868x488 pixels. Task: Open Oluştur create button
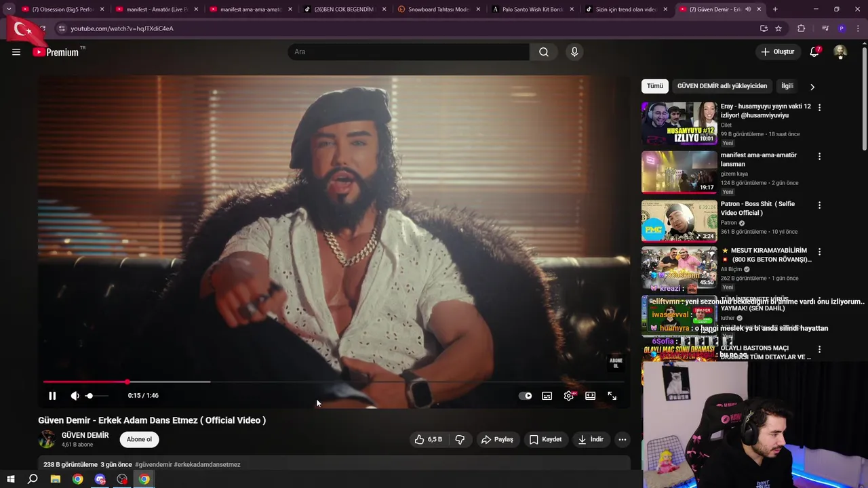[777, 52]
